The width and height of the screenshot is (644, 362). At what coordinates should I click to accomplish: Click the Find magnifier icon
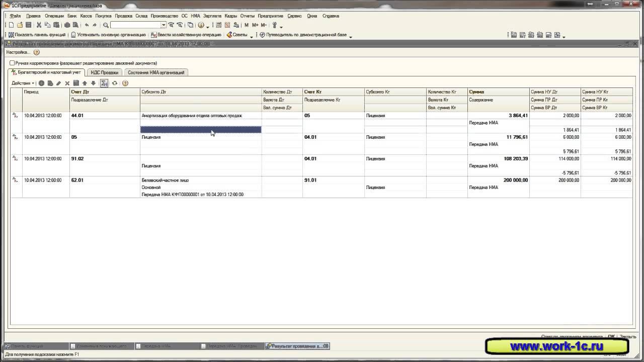(106, 25)
